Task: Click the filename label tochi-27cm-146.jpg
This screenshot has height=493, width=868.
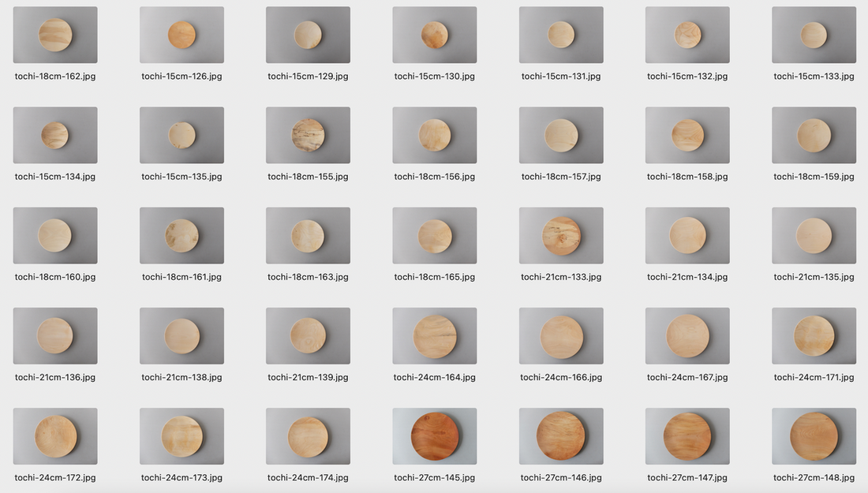Action: click(561, 477)
